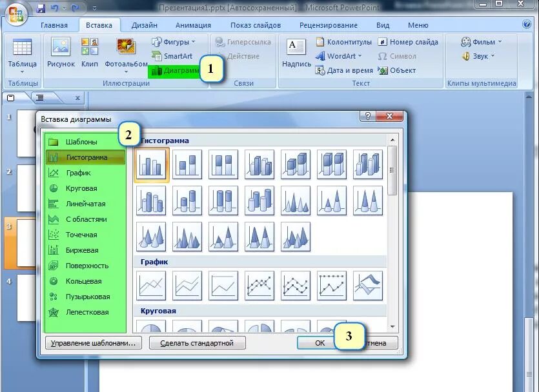Viewport: 539px width, 392px height.
Task: Click Управление шаблонами button
Action: 92,342
